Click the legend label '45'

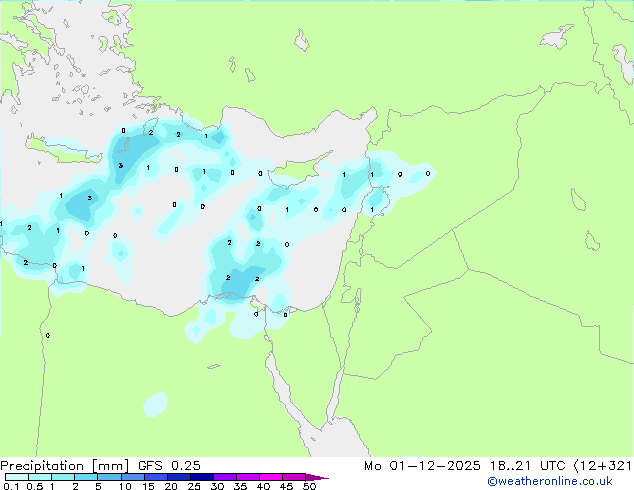pos(286,486)
